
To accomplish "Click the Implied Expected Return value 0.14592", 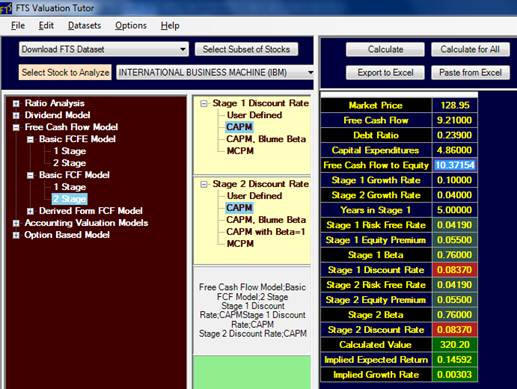I will pyautogui.click(x=455, y=360).
